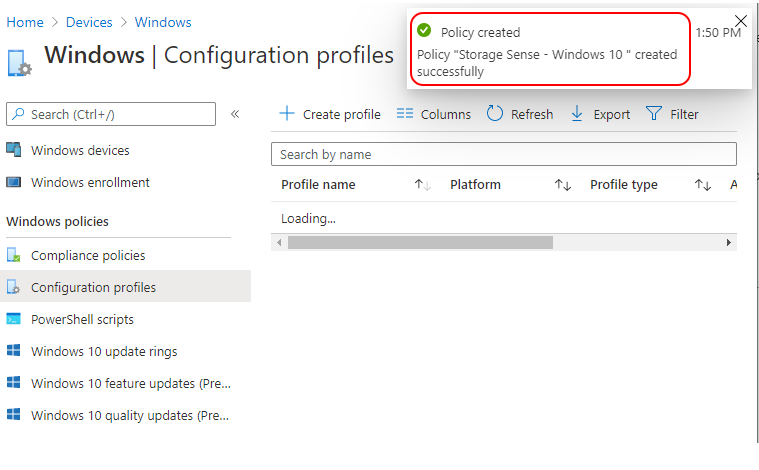
Task: Go to Devices breadcrumb link
Action: (x=89, y=22)
